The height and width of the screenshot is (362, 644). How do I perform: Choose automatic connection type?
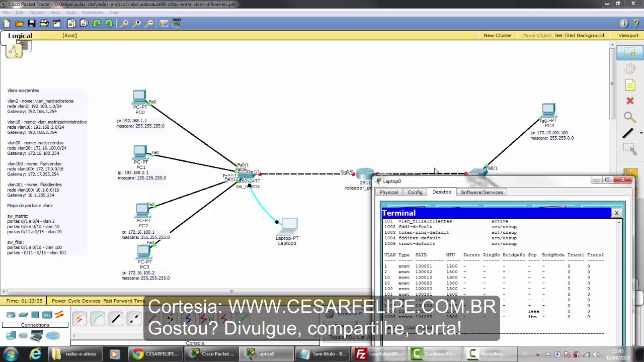pos(79,319)
